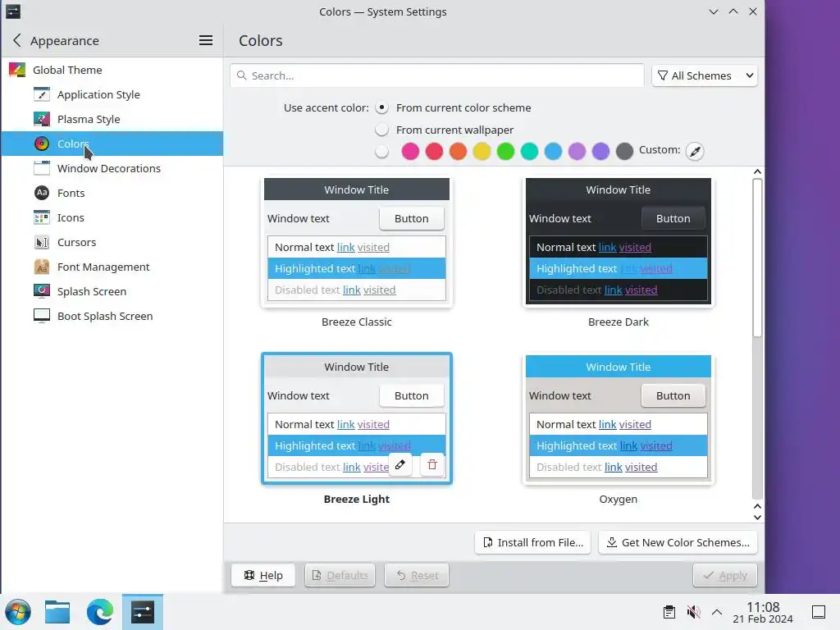Image resolution: width=840 pixels, height=630 pixels.
Task: Expand hidden system tray icons arrow
Action: (717, 612)
